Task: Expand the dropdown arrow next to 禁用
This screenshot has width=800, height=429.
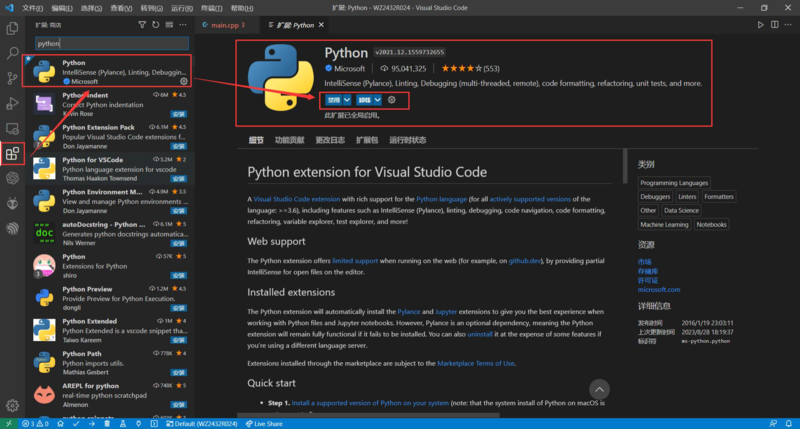Action: click(x=347, y=100)
